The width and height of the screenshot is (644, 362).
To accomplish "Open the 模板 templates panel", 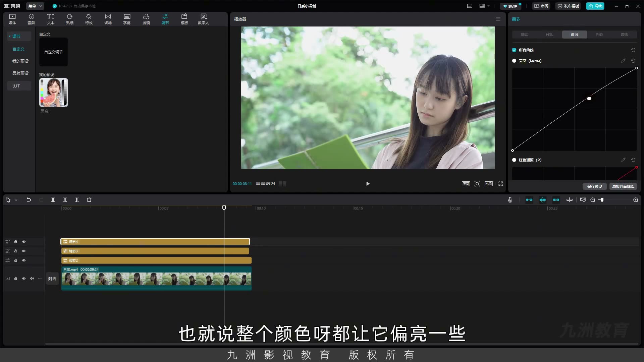I will click(x=184, y=19).
